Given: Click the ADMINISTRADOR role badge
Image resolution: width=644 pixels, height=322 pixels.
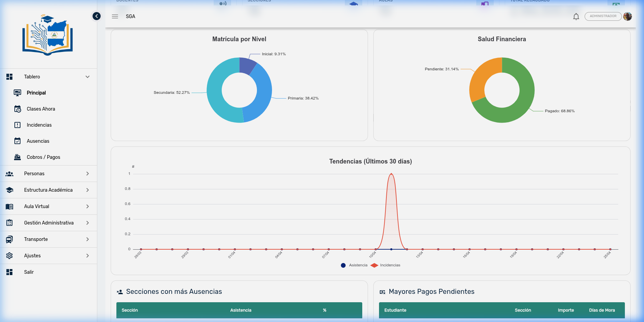Looking at the screenshot, I should tap(603, 16).
